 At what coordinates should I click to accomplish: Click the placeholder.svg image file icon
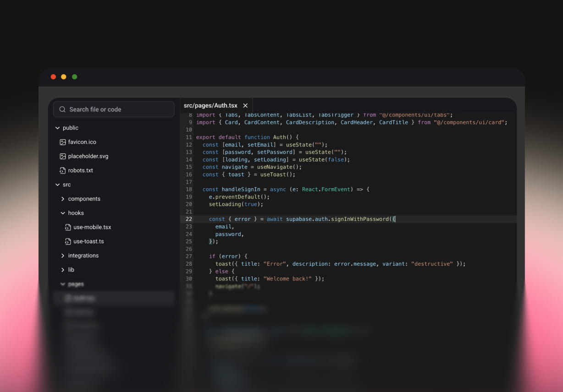click(63, 156)
